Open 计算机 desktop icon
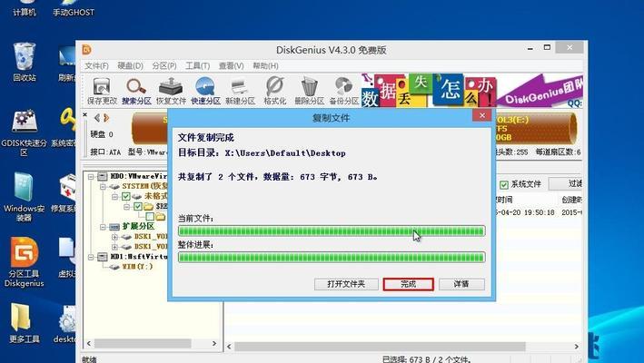This screenshot has height=363, width=644. 25,8
